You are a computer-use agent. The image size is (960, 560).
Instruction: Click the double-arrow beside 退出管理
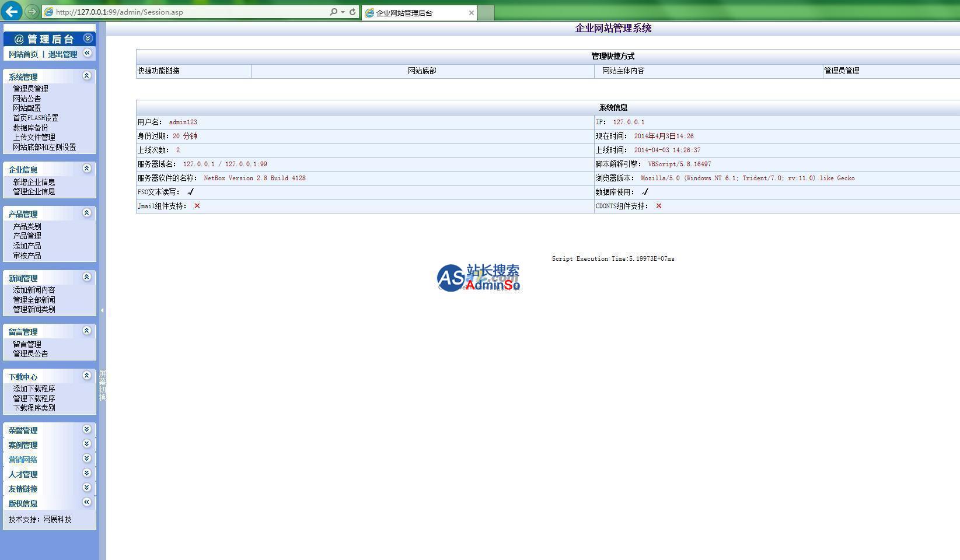(88, 53)
